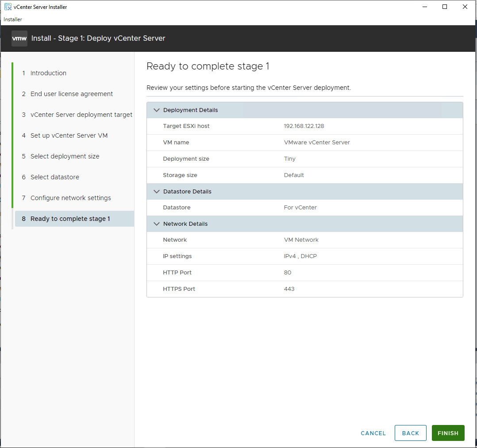This screenshot has width=477, height=448.
Task: Collapse the Deployment Details section chevron
Action: [x=157, y=110]
